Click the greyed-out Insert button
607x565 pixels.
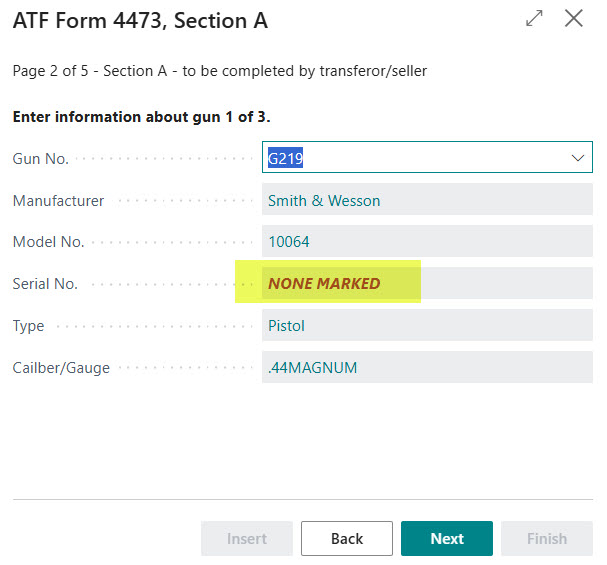(x=246, y=538)
